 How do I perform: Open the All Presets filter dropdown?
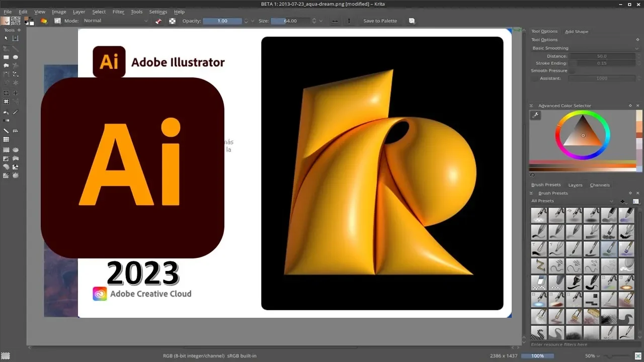tap(572, 201)
